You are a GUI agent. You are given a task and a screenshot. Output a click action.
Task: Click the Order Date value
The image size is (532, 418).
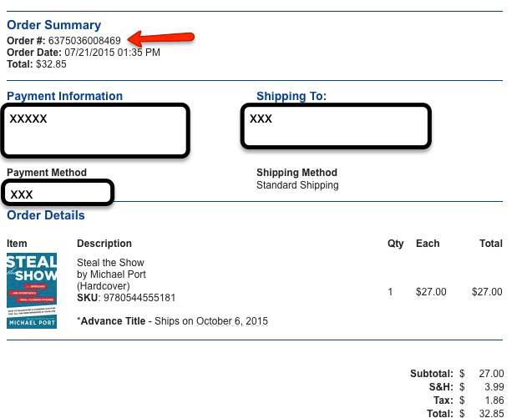[x=112, y=53]
